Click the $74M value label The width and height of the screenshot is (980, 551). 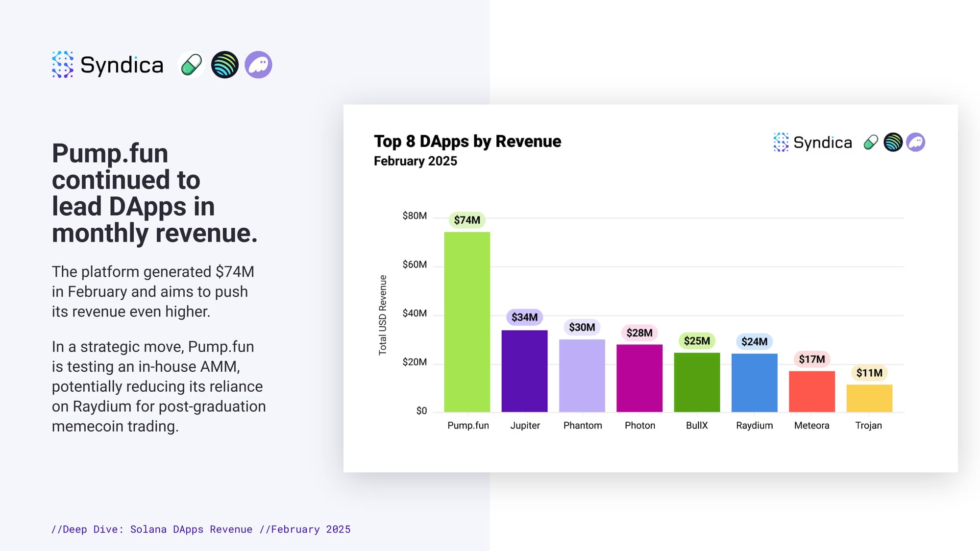click(467, 220)
